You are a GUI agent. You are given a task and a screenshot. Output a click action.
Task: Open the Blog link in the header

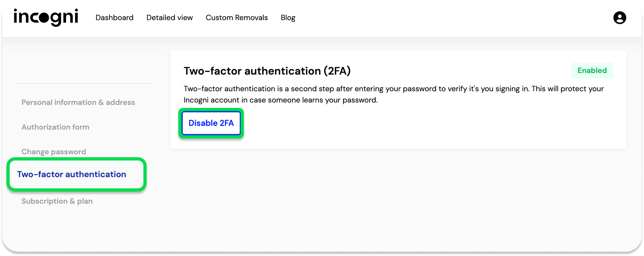pos(288,18)
